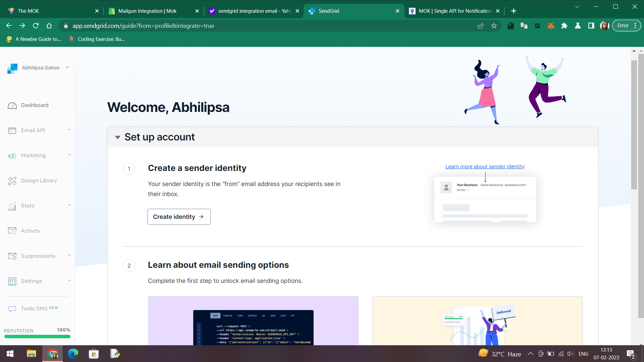Open Abhilipsa Sahoo account dropdown
644x362 pixels.
41,68
